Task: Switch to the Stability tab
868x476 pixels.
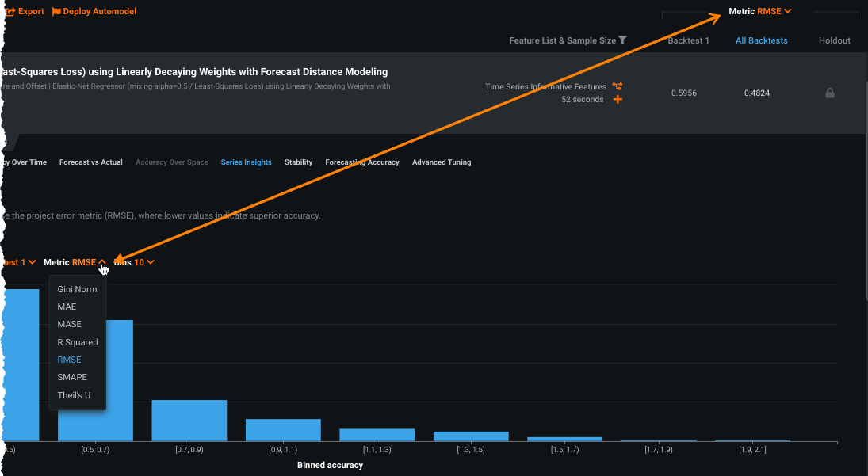Action: coord(299,162)
